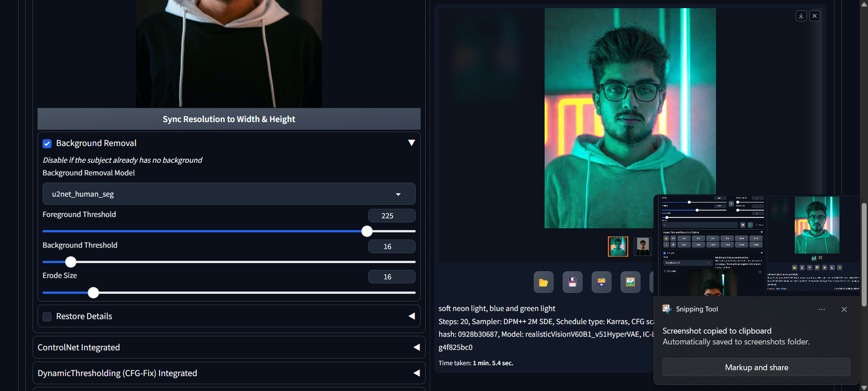868x391 pixels.
Task: Dismiss the Snipping Tool notification
Action: coord(844,310)
